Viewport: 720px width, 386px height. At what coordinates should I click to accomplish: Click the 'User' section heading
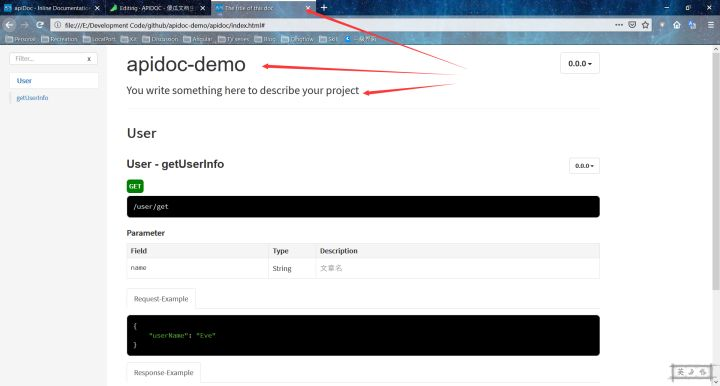(141, 133)
